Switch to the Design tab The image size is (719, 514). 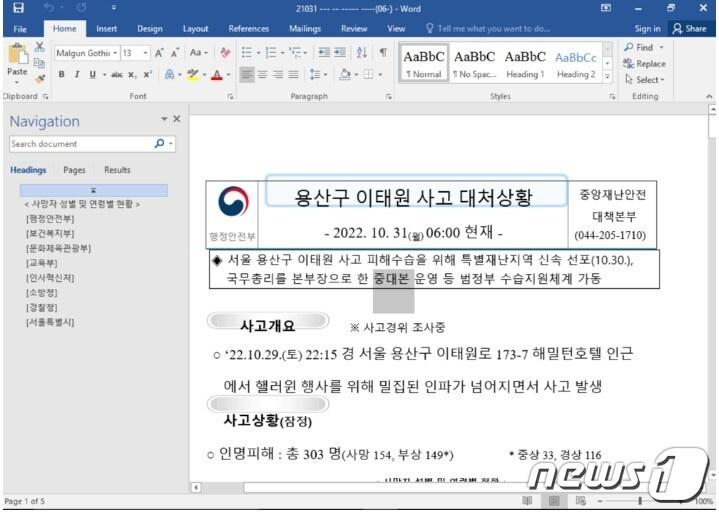pos(150,28)
